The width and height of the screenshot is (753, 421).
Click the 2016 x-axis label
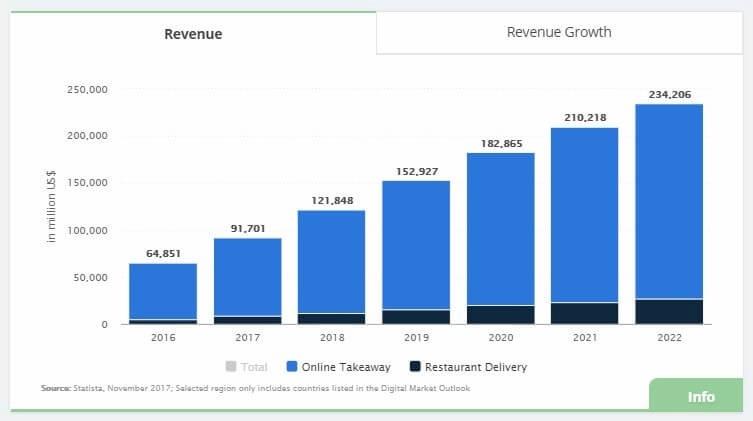pyautogui.click(x=163, y=337)
